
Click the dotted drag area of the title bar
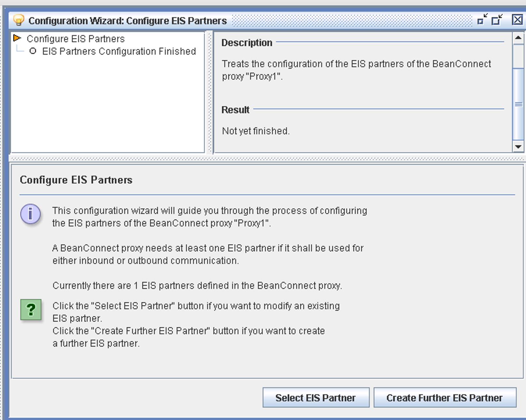[x=352, y=20]
